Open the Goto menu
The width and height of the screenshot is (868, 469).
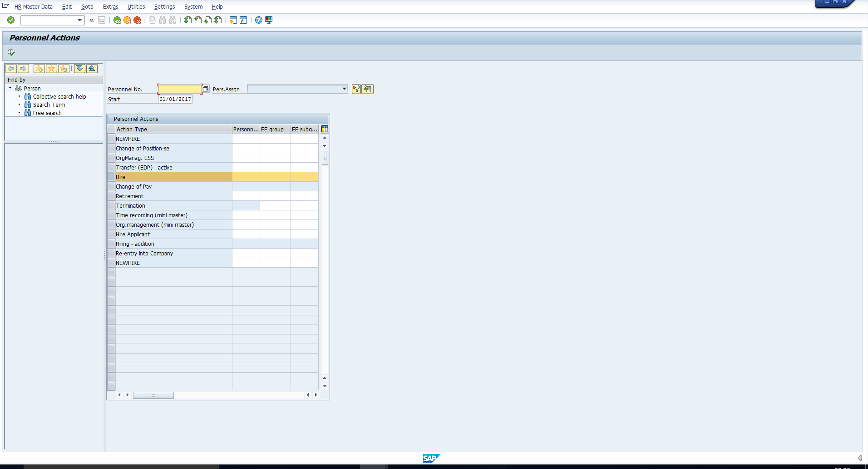87,7
